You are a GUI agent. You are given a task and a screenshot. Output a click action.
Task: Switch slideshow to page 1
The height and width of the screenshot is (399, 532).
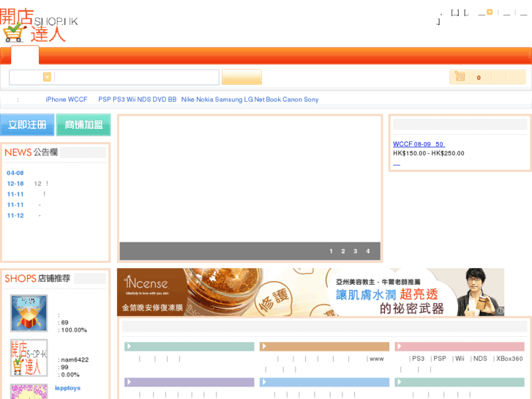click(331, 251)
